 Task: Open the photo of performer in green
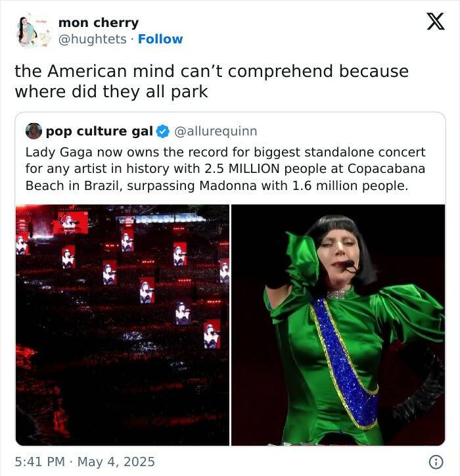coord(338,325)
